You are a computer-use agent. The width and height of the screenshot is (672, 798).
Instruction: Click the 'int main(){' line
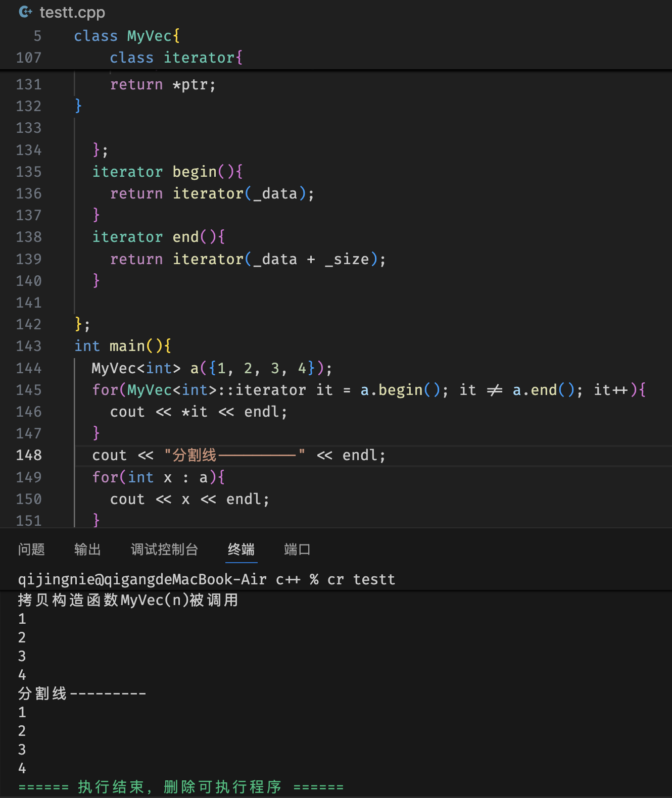click(x=123, y=346)
